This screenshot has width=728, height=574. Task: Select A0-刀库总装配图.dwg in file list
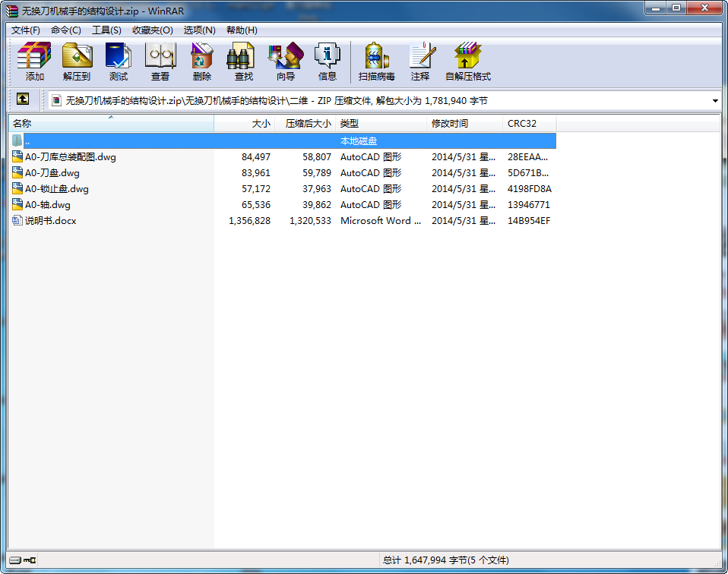click(70, 157)
